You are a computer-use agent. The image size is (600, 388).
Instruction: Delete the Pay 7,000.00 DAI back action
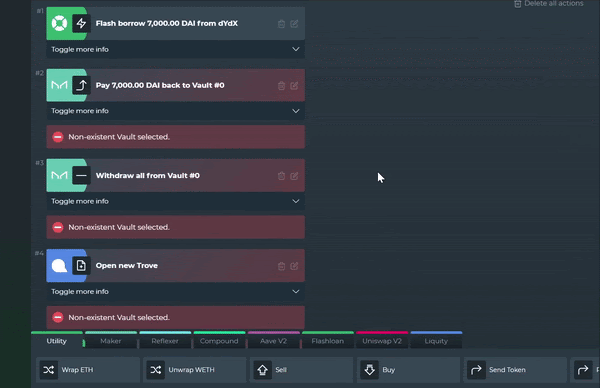pos(281,86)
